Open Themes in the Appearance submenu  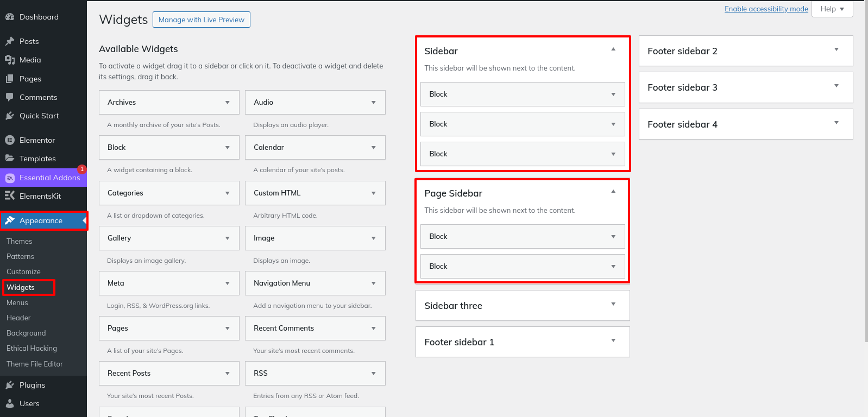[x=20, y=241]
